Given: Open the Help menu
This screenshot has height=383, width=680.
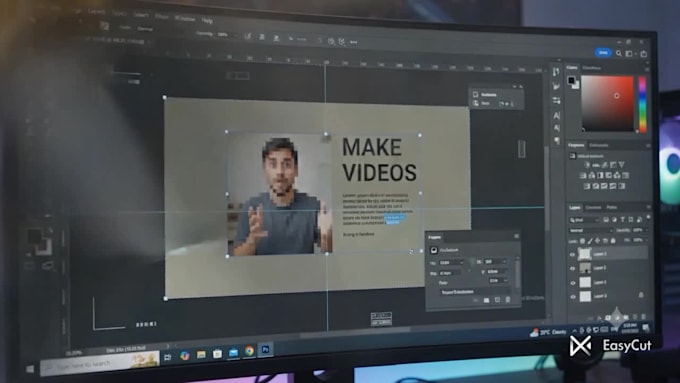Looking at the screenshot, I should (207, 20).
